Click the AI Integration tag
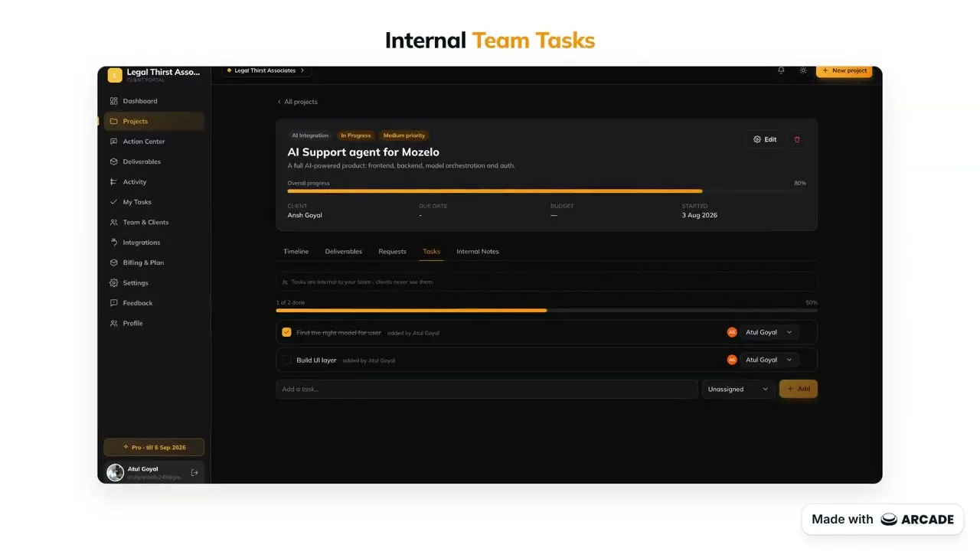The height and width of the screenshot is (551, 980). click(x=310, y=135)
